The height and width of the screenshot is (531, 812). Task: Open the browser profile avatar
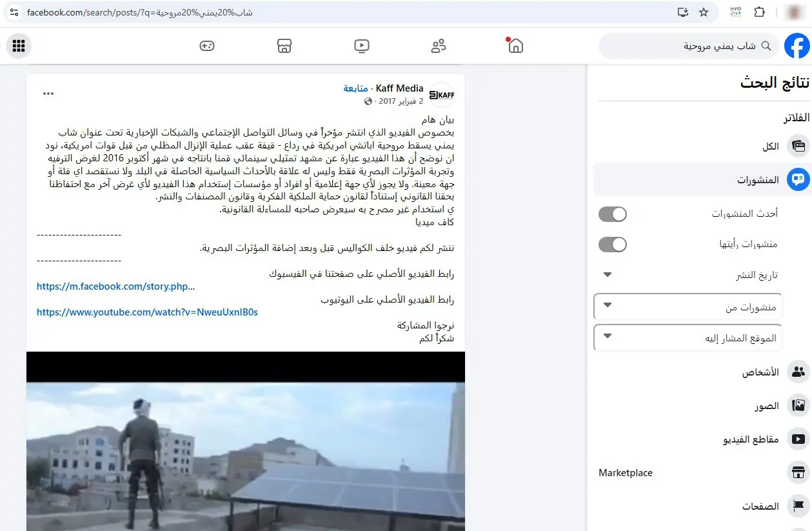click(x=796, y=12)
